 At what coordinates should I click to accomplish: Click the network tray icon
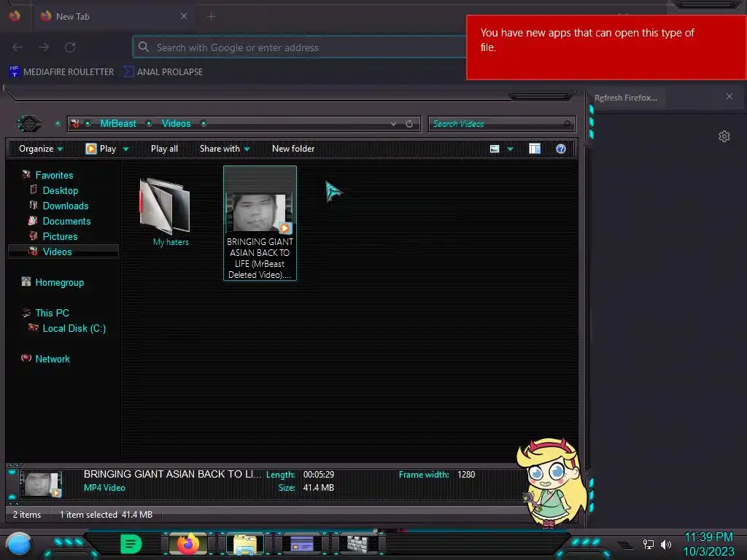[649, 544]
